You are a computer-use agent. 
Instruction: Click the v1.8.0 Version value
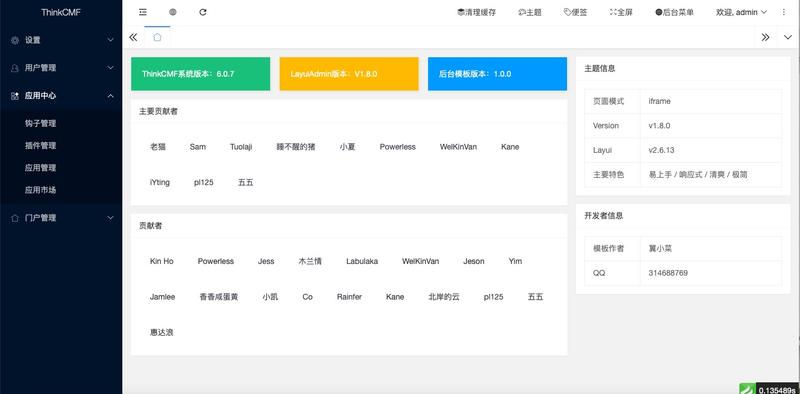659,126
